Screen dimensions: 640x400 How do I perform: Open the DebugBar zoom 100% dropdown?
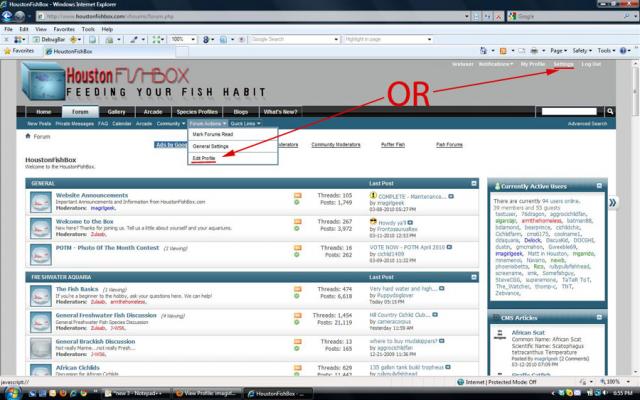click(193, 40)
